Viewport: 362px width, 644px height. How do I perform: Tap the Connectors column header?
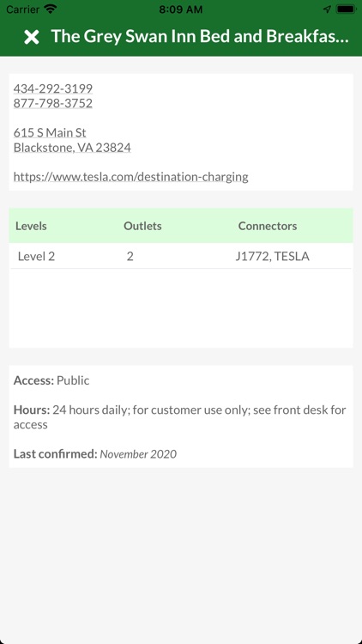point(268,226)
